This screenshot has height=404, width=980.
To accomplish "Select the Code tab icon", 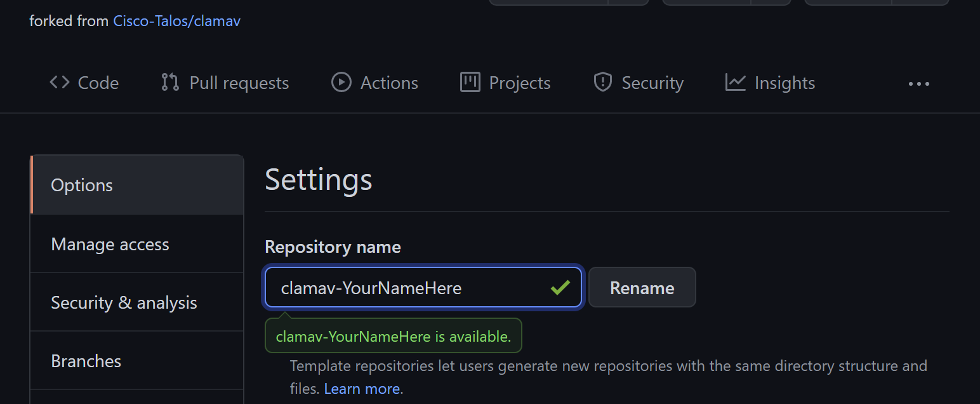I will pos(58,82).
